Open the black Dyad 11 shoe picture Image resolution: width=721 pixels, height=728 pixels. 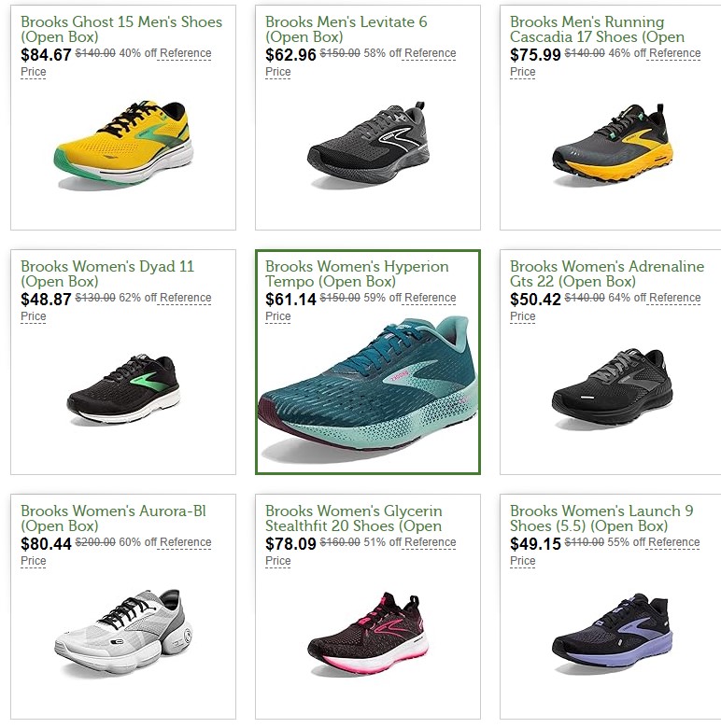pos(123,389)
